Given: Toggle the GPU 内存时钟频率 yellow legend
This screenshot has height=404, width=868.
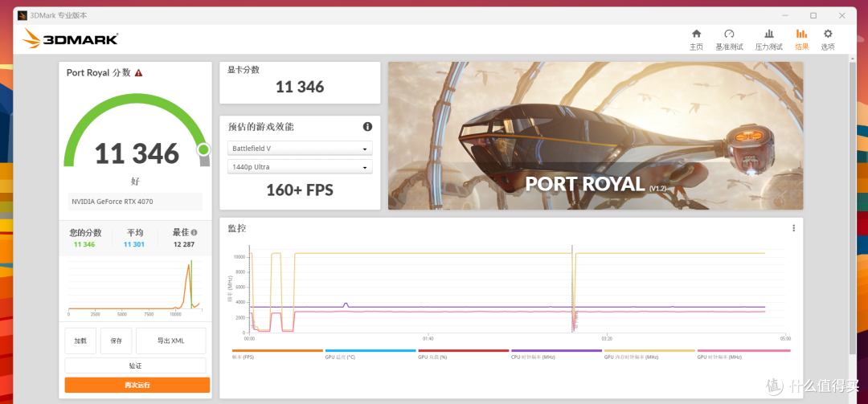Looking at the screenshot, I should pos(649,353).
